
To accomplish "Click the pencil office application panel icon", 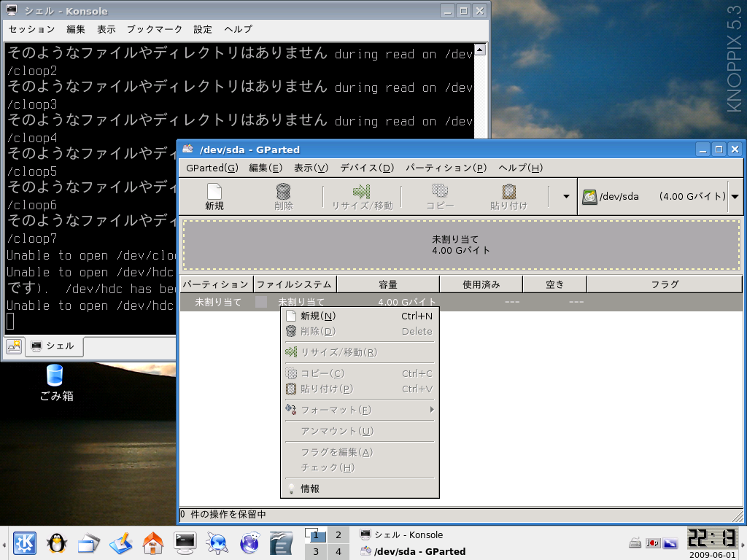I will [120, 543].
